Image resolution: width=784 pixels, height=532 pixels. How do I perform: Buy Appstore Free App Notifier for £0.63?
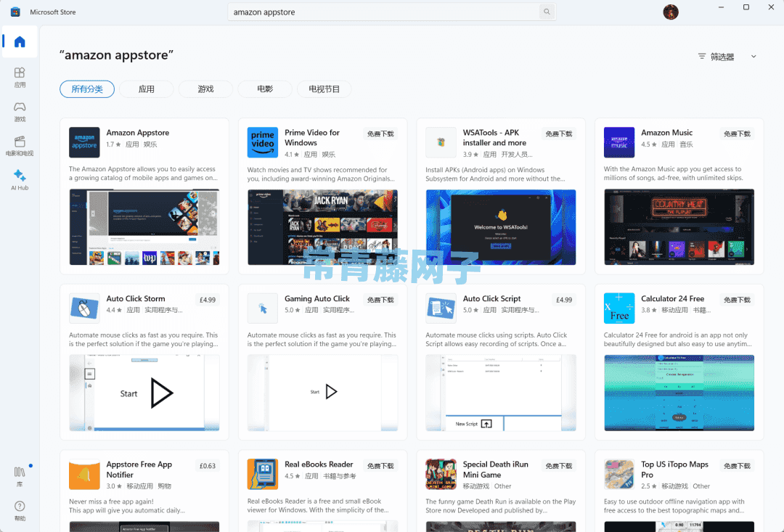tap(208, 465)
